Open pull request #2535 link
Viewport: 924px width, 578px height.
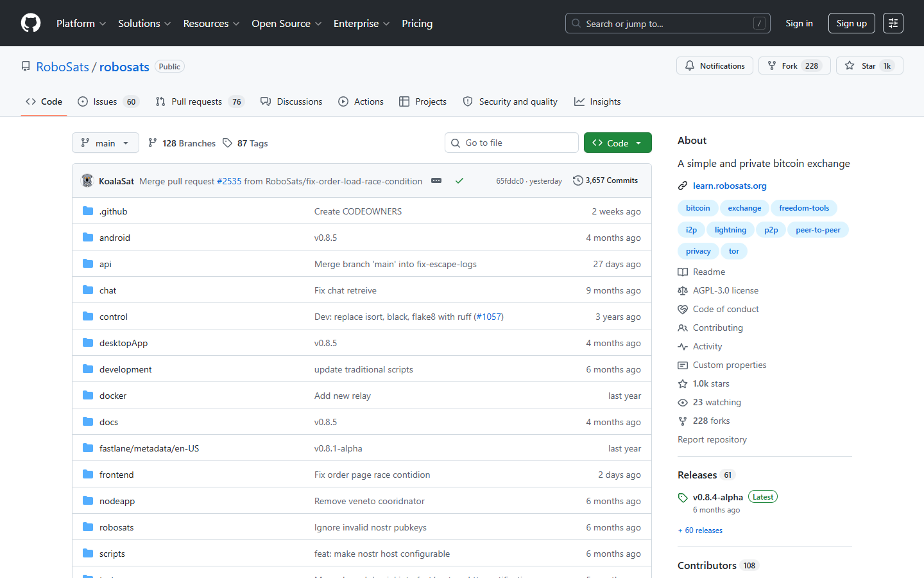tap(229, 181)
